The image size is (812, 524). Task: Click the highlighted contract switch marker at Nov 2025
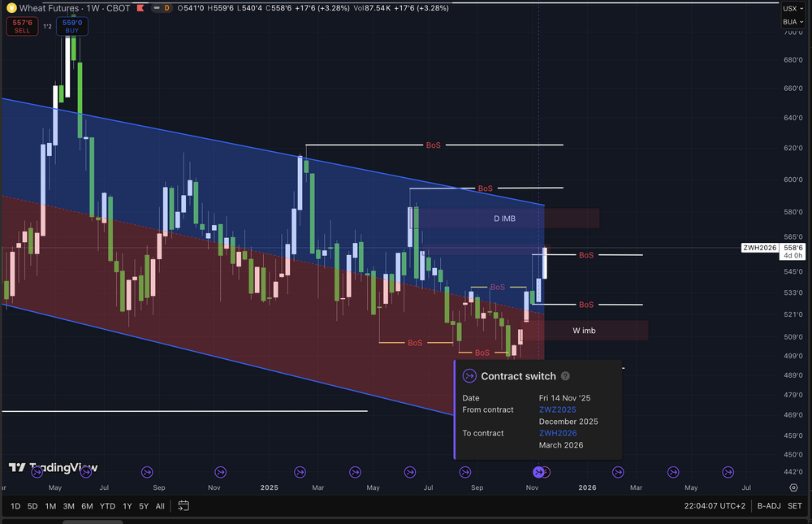(x=538, y=472)
